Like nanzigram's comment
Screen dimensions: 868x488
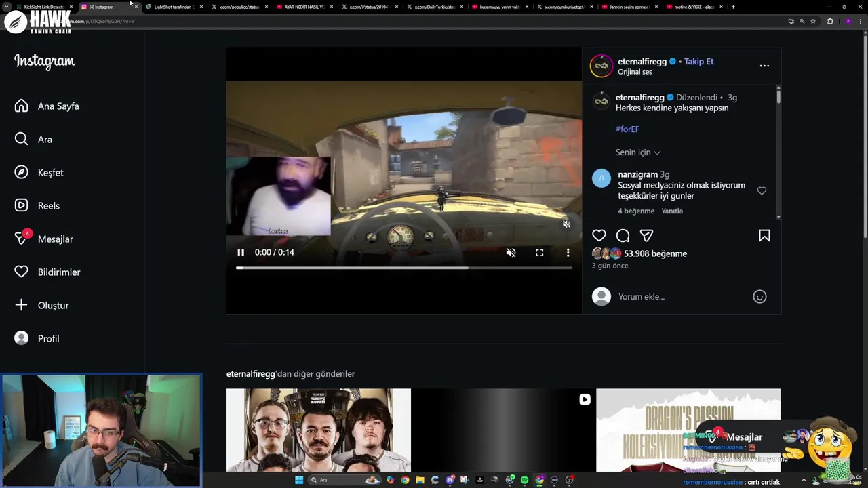click(x=762, y=191)
